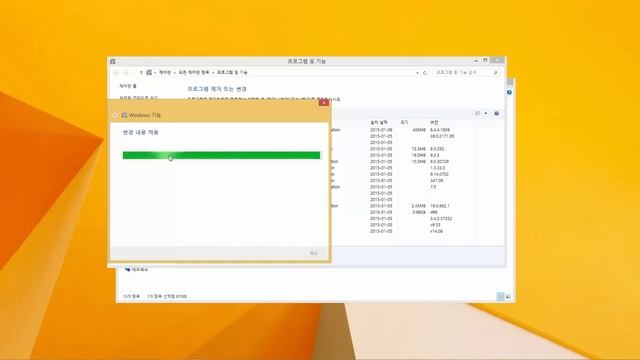Click the Forward arrow in Programs and Features
This screenshot has width=640, height=360.
pyautogui.click(x=126, y=73)
